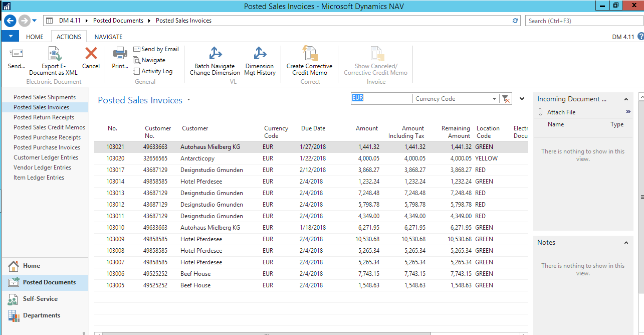Click the Send electronic document icon
This screenshot has width=644, height=335.
tap(17, 54)
